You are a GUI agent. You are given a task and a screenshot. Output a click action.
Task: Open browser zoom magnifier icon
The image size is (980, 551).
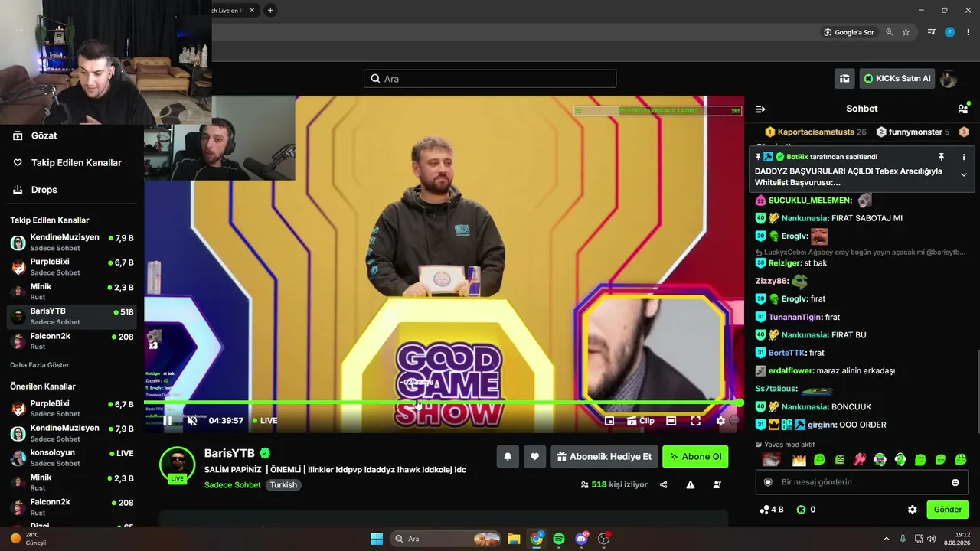(x=889, y=32)
